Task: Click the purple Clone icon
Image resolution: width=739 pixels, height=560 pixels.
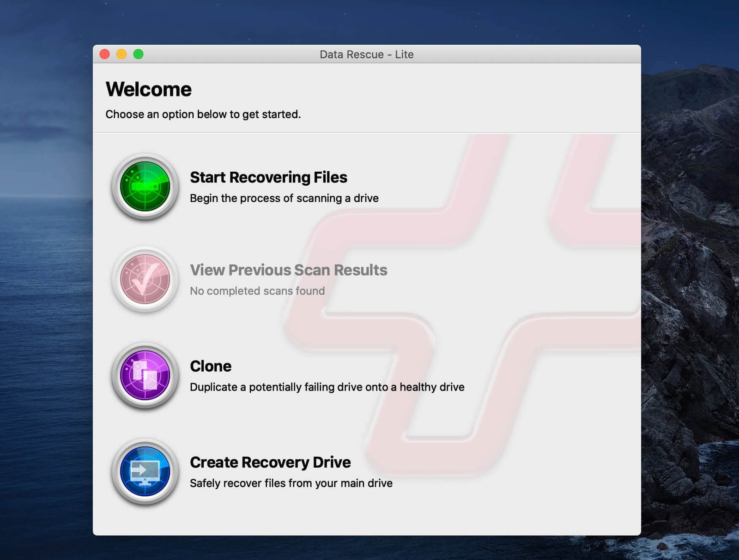Action: 145,375
